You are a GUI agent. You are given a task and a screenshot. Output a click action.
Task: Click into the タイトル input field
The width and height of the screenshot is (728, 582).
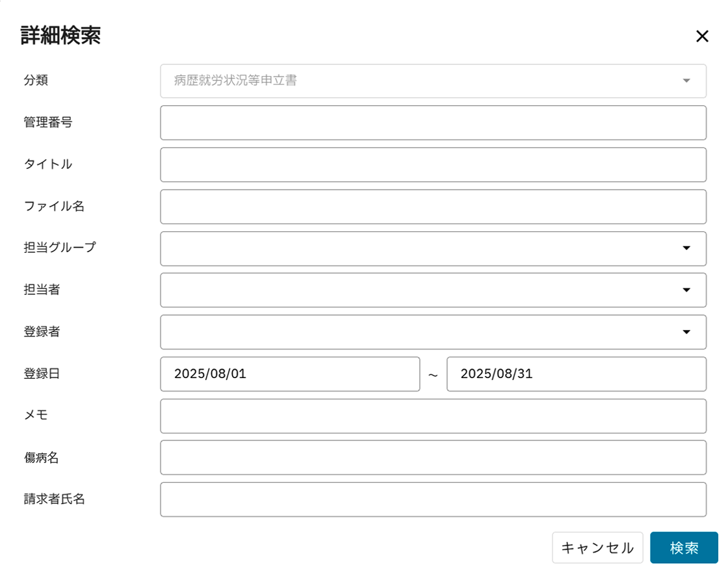433,165
